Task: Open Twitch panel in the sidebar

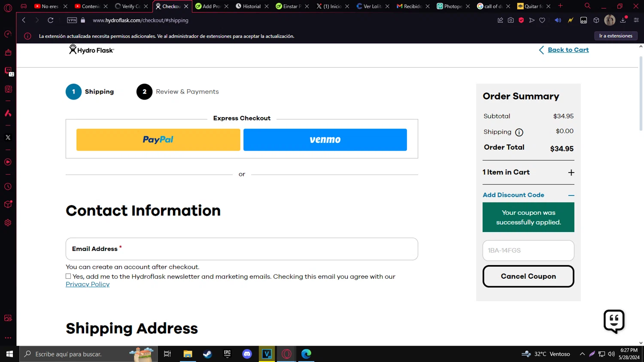Action: point(8,71)
